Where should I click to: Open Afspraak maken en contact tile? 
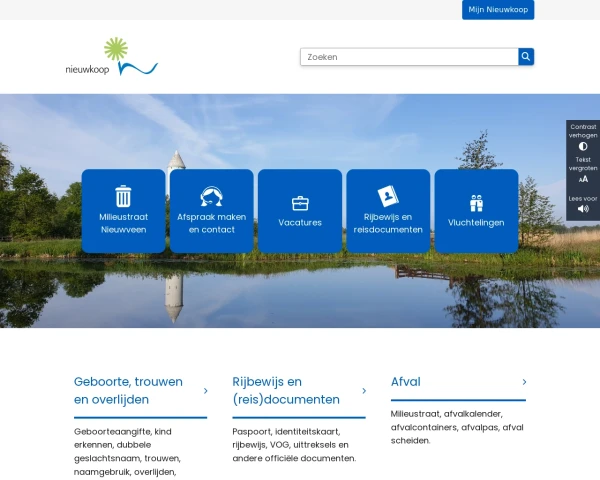(212, 211)
